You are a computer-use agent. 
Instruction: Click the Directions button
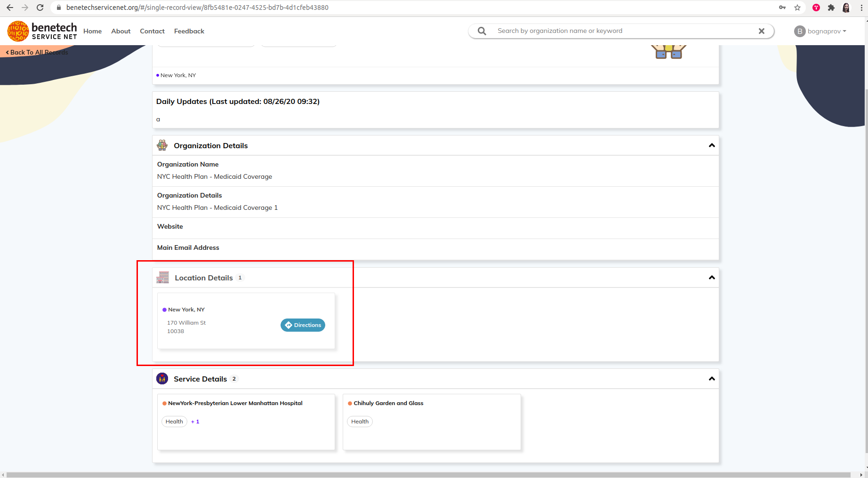(x=303, y=325)
